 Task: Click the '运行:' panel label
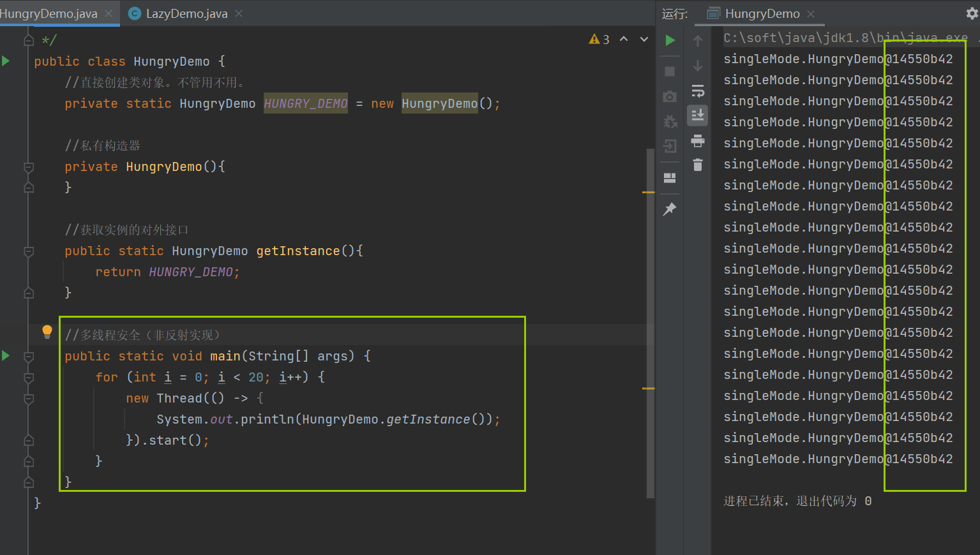674,14
